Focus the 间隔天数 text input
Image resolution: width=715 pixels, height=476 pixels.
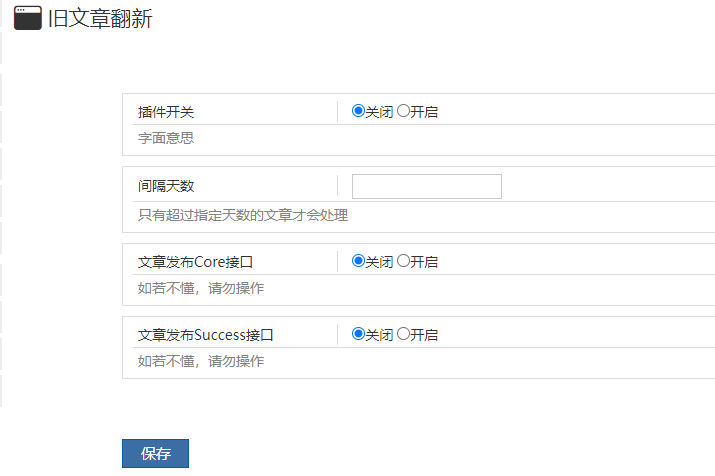[x=426, y=187]
